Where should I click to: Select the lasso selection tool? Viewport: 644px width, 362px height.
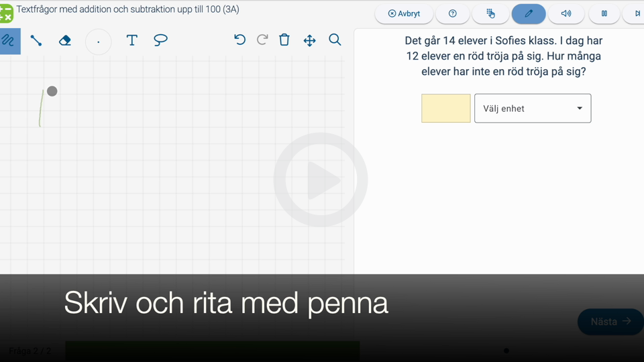[x=160, y=40]
